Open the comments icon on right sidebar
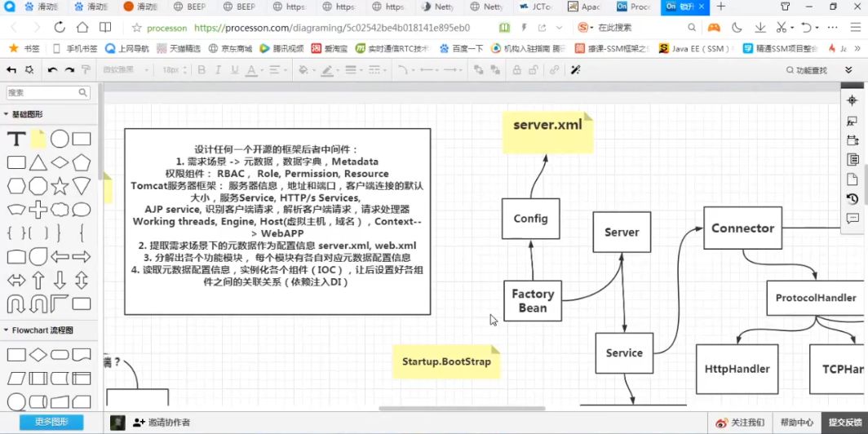The height and width of the screenshot is (434, 868). click(x=852, y=218)
